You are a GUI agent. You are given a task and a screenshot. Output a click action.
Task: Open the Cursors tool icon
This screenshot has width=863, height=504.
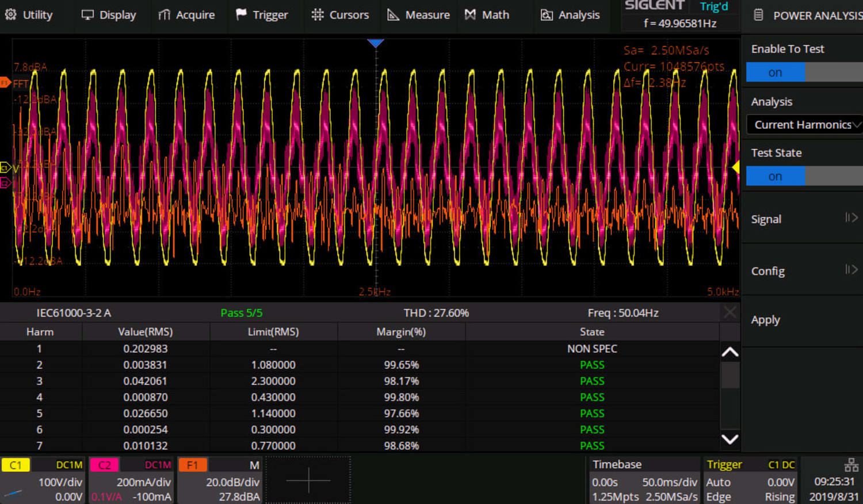click(x=317, y=14)
